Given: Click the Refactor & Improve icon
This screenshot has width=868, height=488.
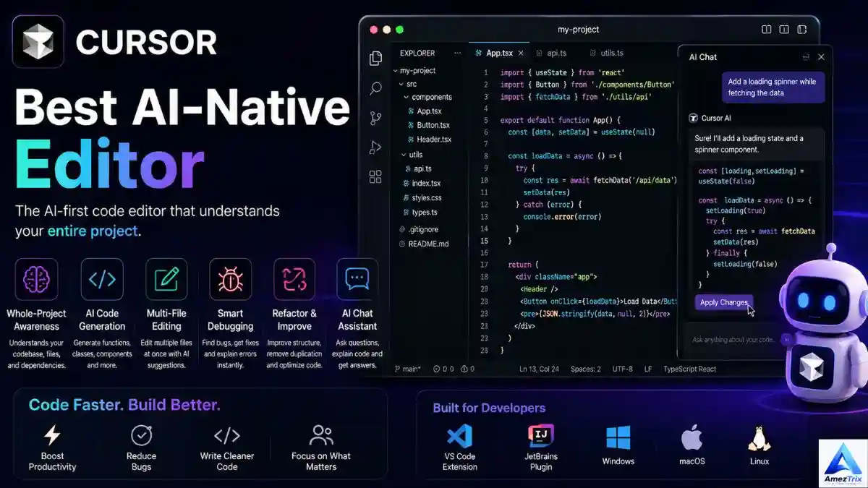Looking at the screenshot, I should pos(294,279).
